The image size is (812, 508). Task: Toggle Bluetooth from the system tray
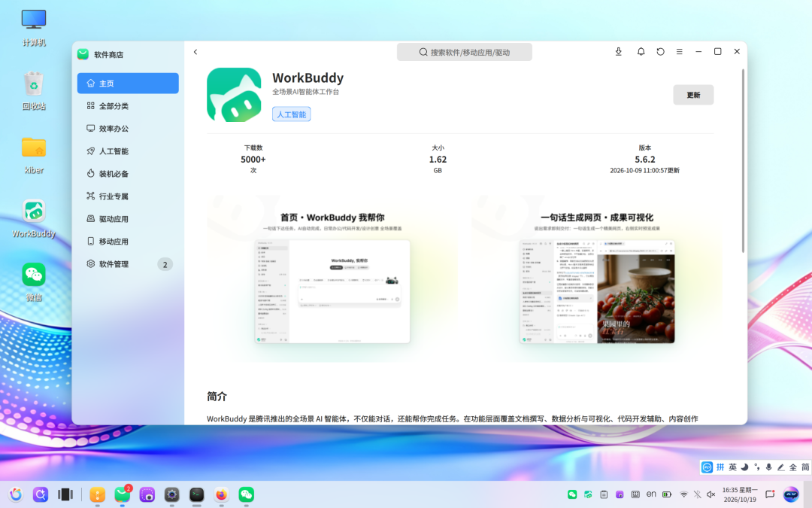pos(698,494)
